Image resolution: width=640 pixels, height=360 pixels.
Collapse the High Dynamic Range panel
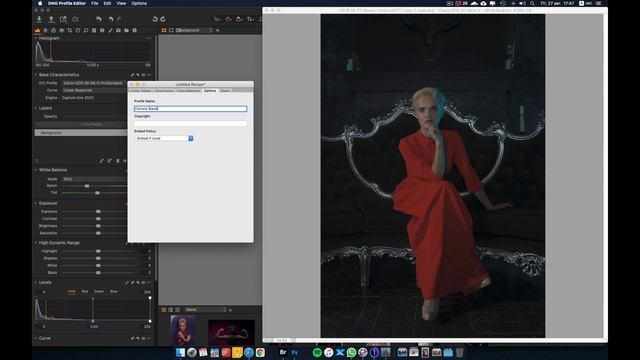[36, 243]
